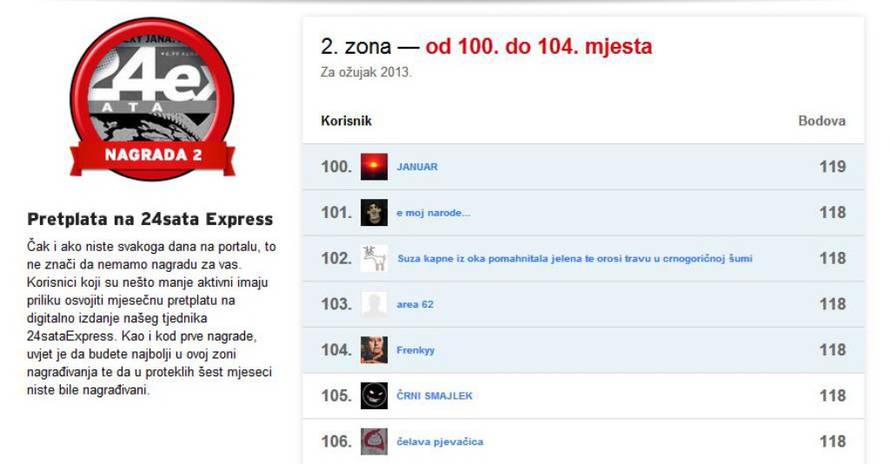Click the čelava pjevačica username link

point(440,442)
